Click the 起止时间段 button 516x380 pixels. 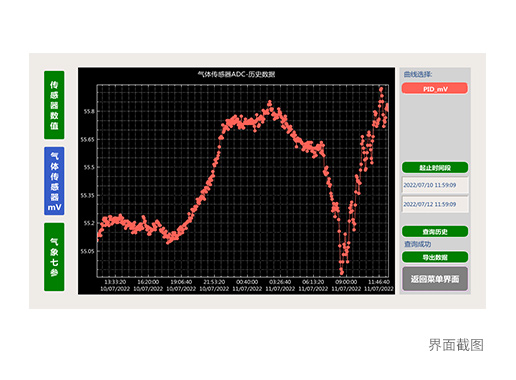click(x=435, y=168)
